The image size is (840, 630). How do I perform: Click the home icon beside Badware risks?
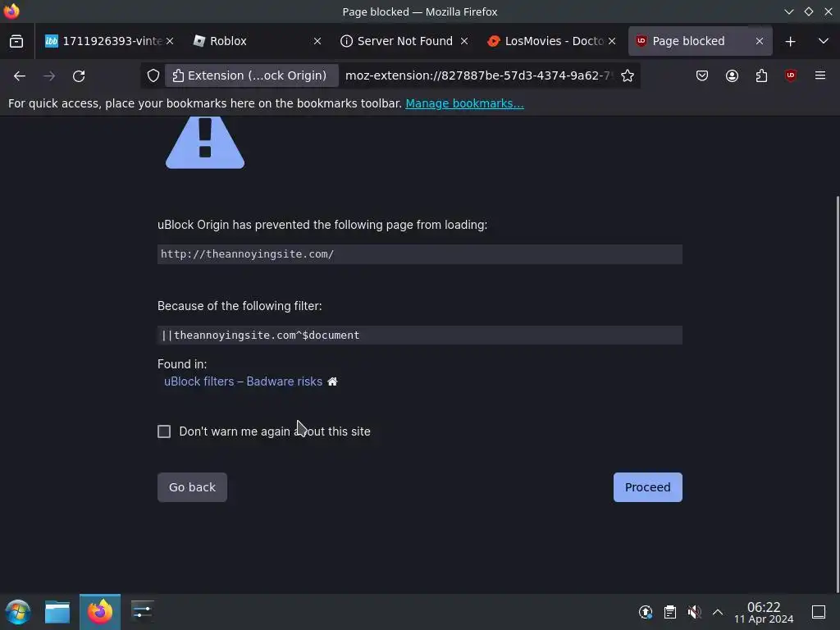pos(332,381)
